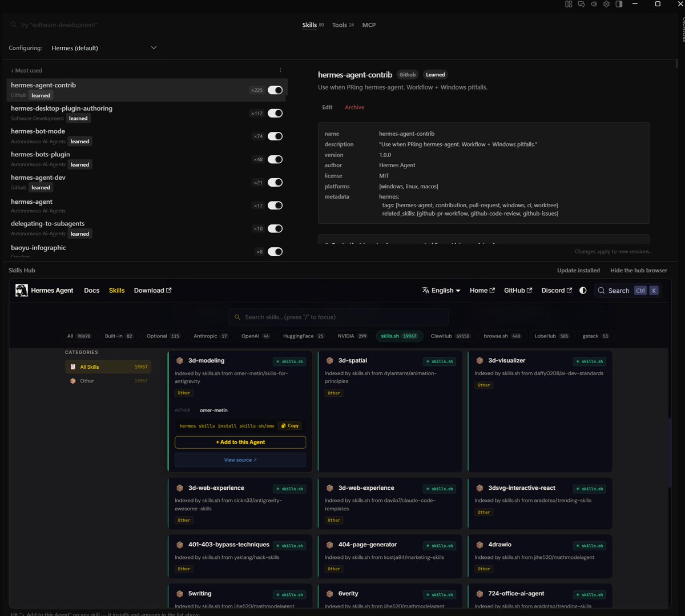Click the top Try software-development search box
This screenshot has width=685, height=616.
point(59,25)
